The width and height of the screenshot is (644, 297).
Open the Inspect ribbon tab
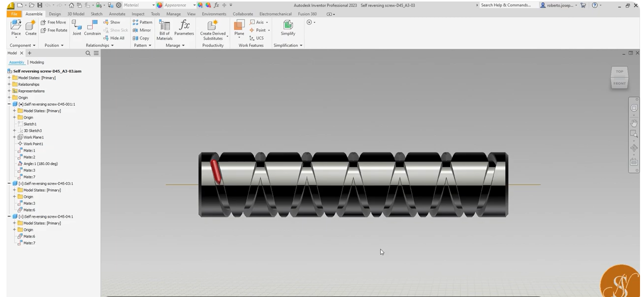pyautogui.click(x=138, y=14)
